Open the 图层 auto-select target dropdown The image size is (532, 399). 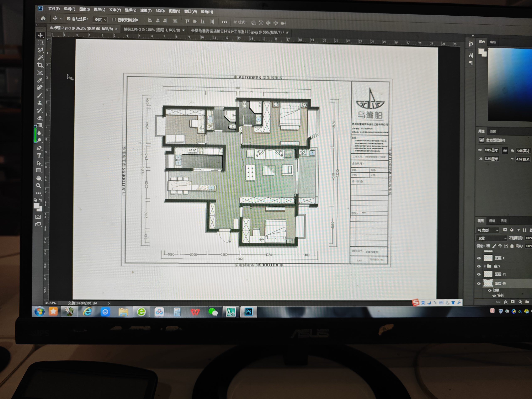(x=100, y=20)
